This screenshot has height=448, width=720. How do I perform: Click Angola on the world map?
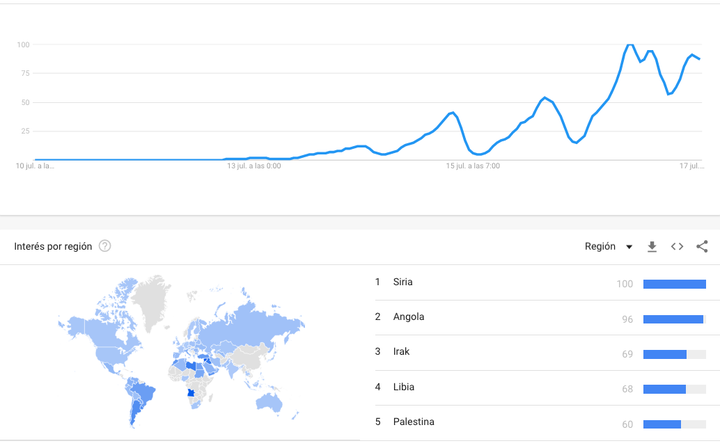click(191, 393)
